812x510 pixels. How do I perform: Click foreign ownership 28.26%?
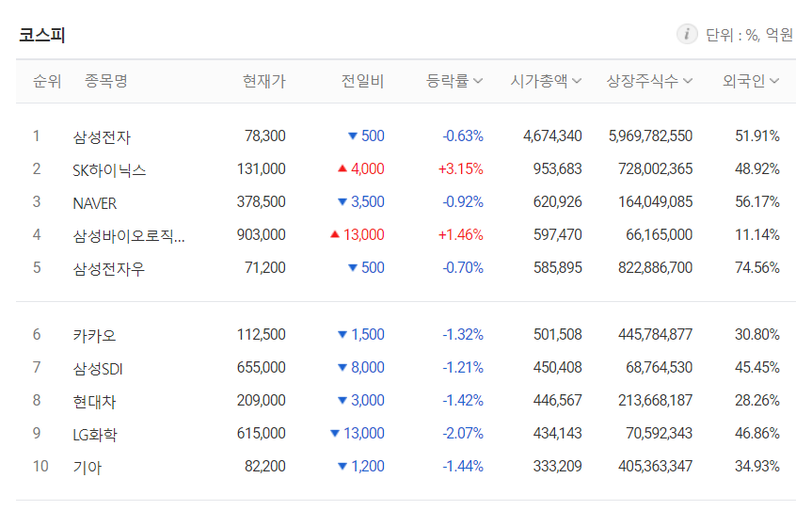click(x=757, y=400)
